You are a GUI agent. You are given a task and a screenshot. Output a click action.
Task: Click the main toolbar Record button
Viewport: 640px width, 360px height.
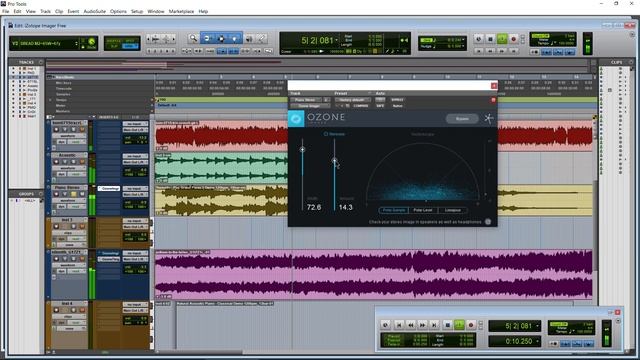(x=513, y=39)
